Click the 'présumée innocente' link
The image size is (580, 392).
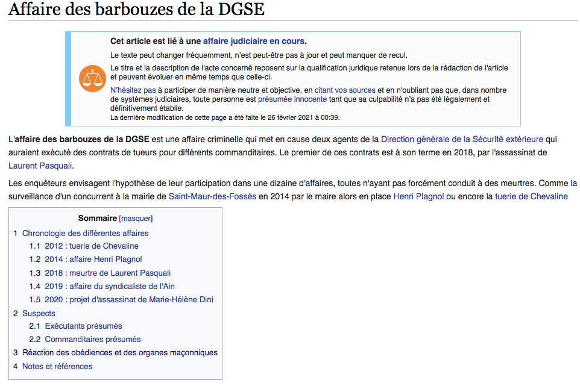292,99
